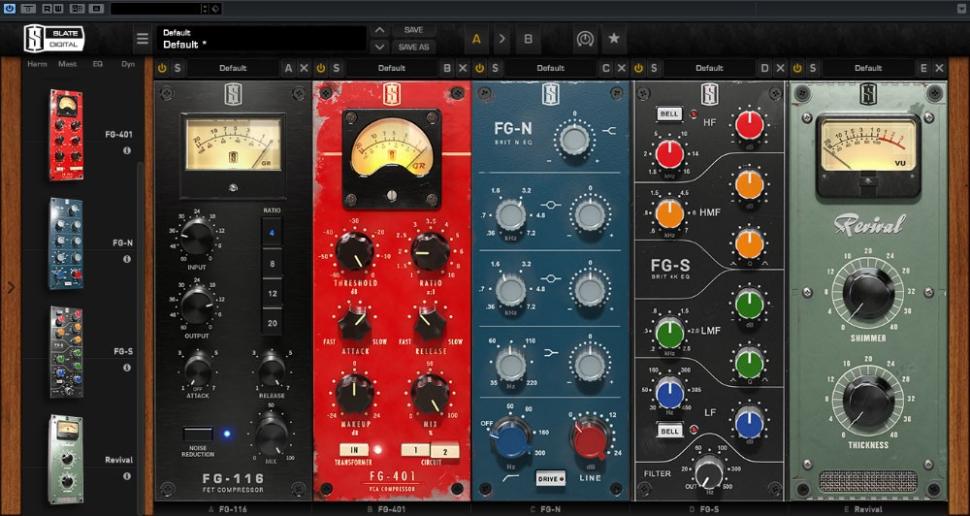Toggle power for the FG-116 module

[x=162, y=68]
